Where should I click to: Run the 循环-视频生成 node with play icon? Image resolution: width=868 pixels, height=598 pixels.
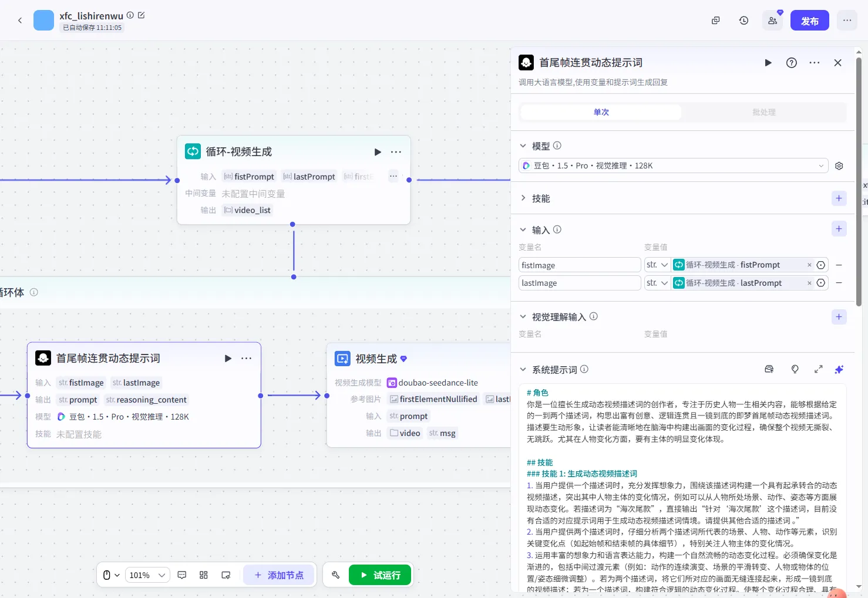378,152
